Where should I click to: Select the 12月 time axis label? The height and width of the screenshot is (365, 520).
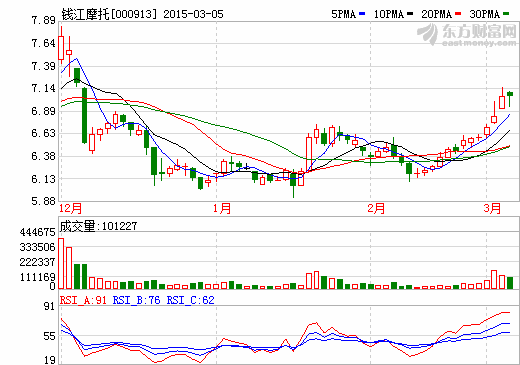71,209
